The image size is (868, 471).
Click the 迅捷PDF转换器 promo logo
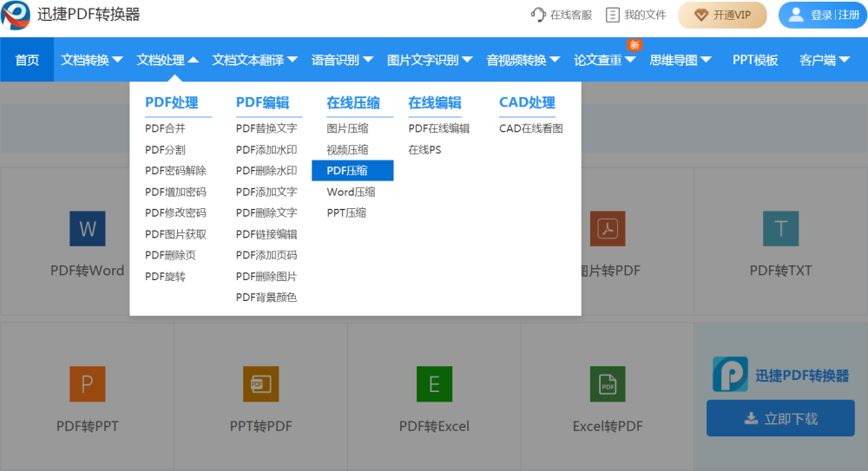click(x=730, y=375)
